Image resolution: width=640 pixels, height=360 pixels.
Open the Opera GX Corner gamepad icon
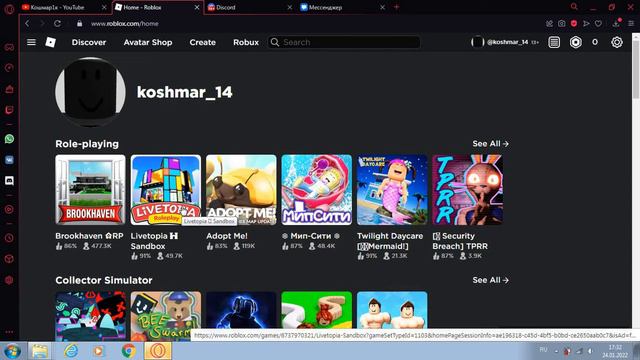click(x=9, y=47)
